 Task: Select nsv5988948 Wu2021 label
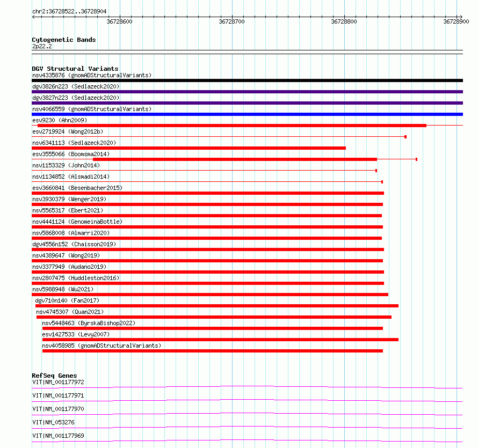(x=63, y=289)
